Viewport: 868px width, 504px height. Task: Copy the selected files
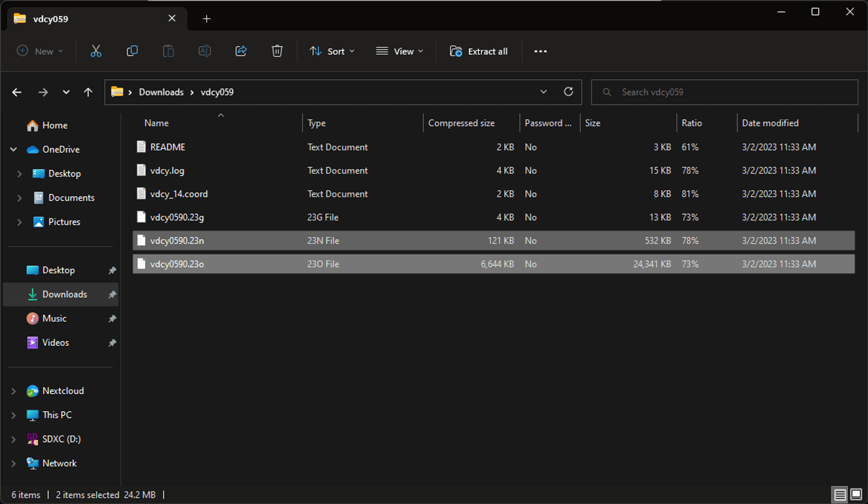[132, 51]
